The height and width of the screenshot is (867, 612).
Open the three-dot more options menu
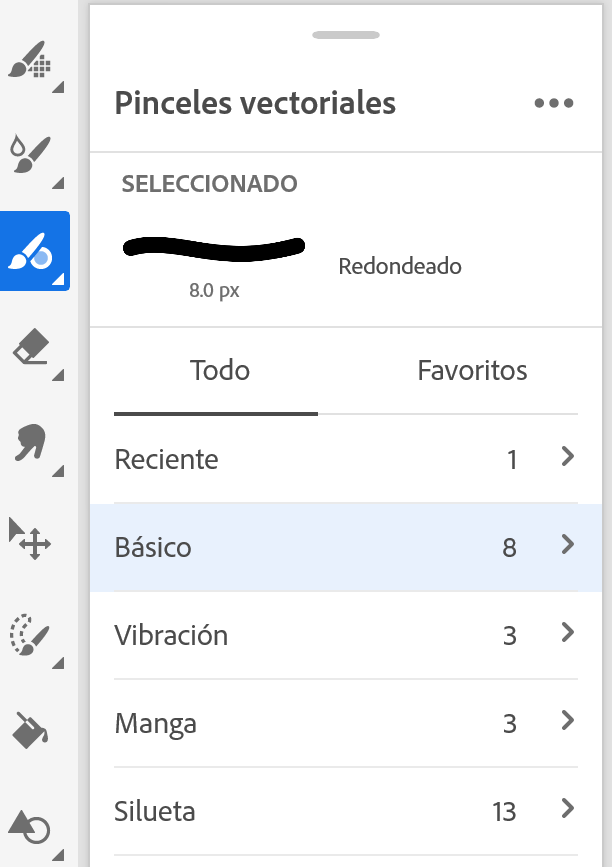click(x=553, y=103)
